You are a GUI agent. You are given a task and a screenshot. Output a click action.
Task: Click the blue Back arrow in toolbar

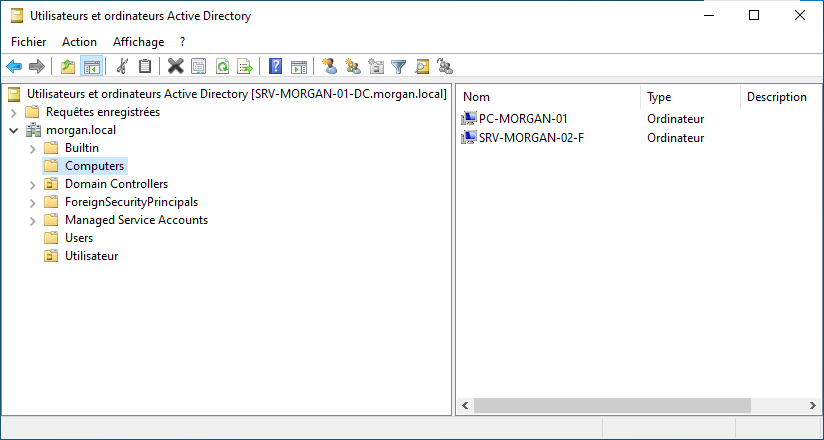(14, 67)
